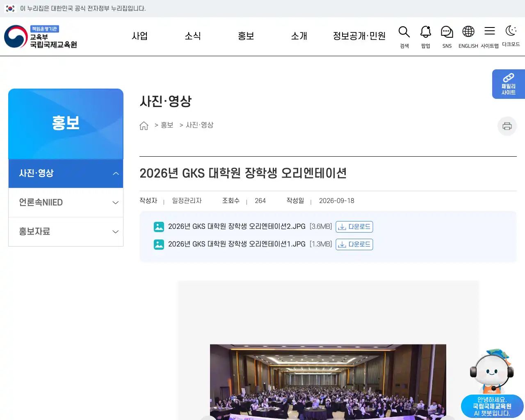Open the 소식 top menu

point(193,36)
